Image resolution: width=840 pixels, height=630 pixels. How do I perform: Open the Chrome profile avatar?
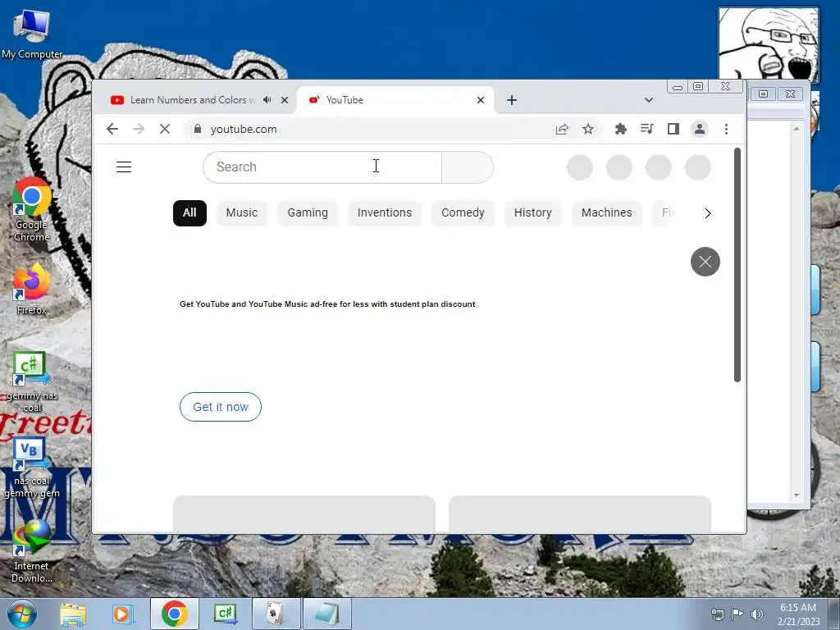pos(700,129)
